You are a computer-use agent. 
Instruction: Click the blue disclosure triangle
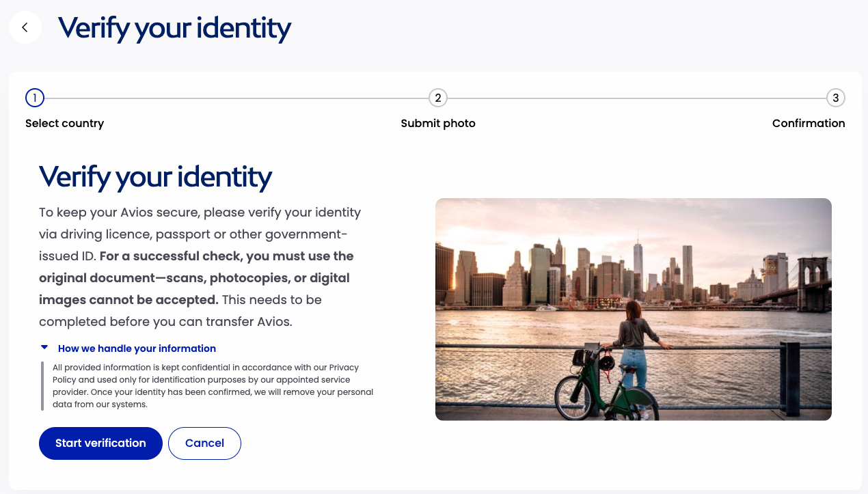click(44, 348)
